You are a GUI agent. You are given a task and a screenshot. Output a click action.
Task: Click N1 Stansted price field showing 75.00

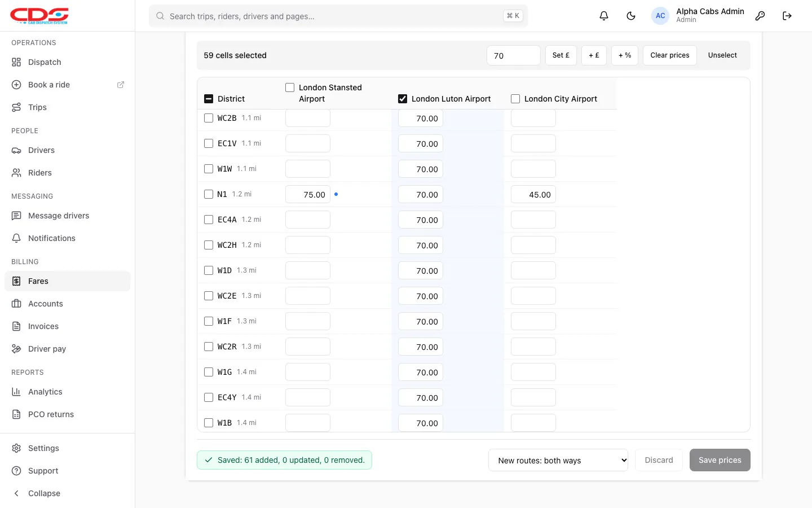[308, 194]
